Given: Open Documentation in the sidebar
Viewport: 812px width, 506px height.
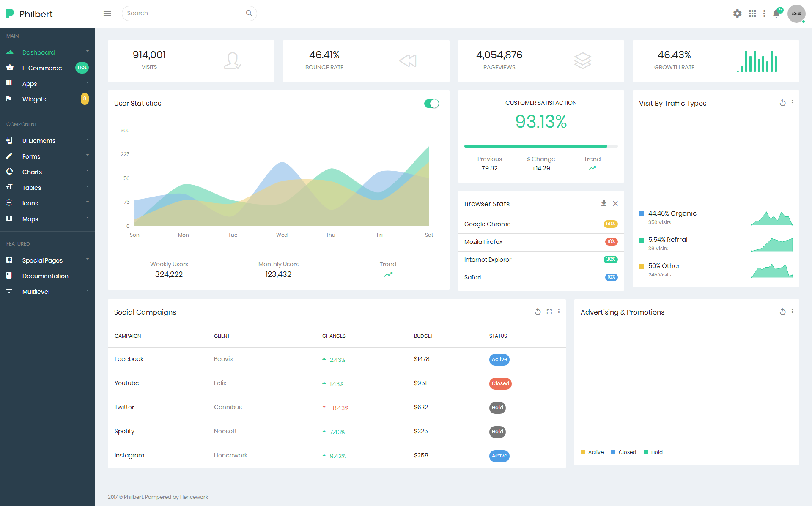Looking at the screenshot, I should (x=47, y=276).
